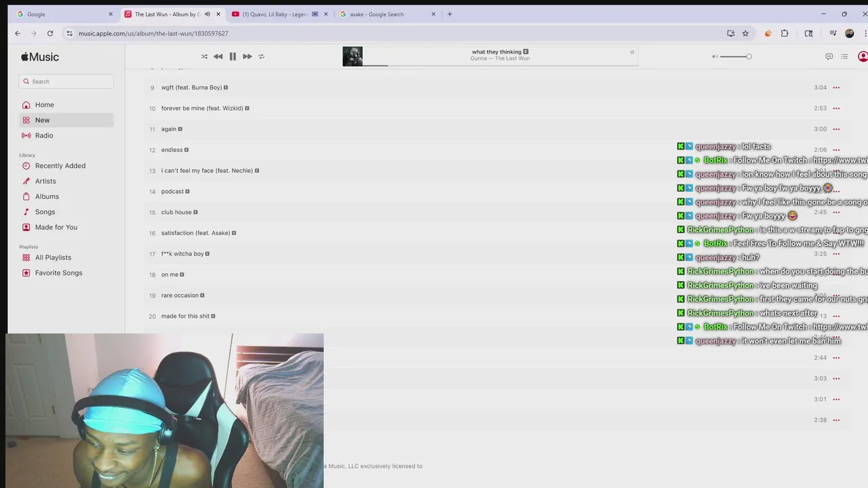Image resolution: width=868 pixels, height=488 pixels.
Task: Open the Chrome extensions puzzle icon
Action: click(785, 33)
